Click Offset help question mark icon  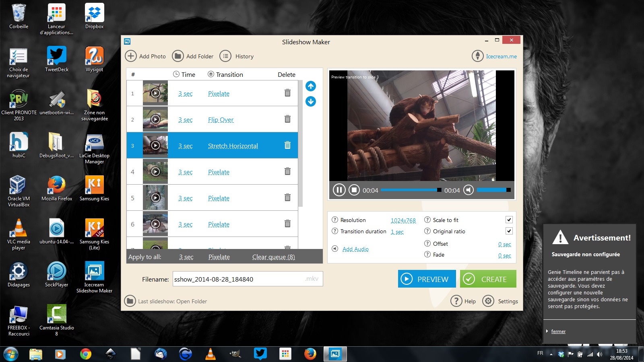click(x=427, y=243)
